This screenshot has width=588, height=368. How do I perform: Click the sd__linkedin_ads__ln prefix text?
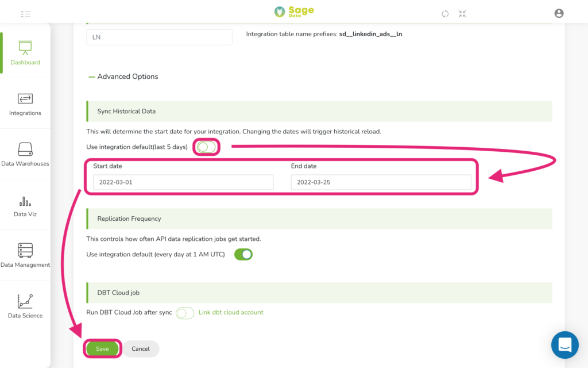pos(370,34)
